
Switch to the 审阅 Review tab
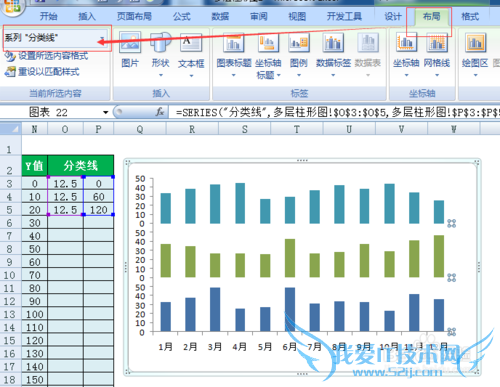259,16
